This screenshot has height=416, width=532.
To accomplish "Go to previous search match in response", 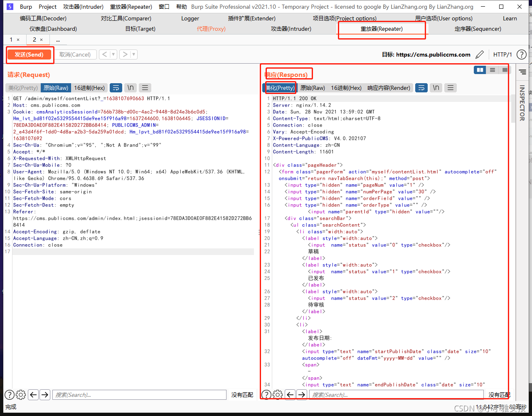I will [290, 395].
